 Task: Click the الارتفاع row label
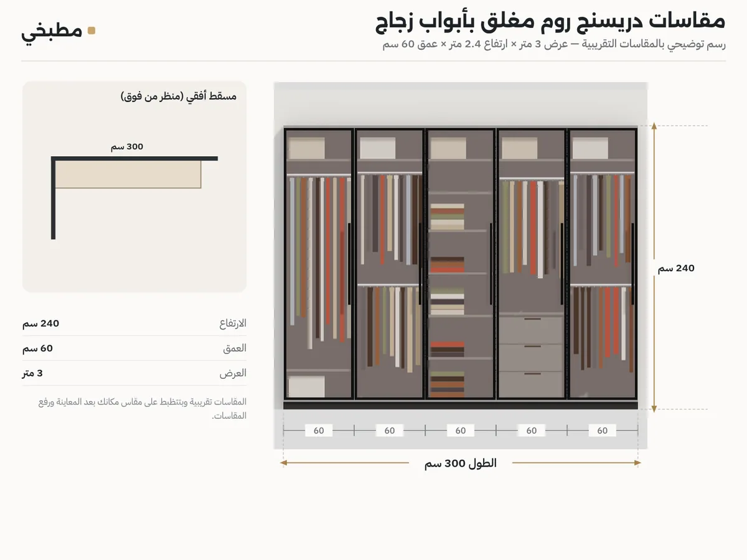tap(233, 324)
